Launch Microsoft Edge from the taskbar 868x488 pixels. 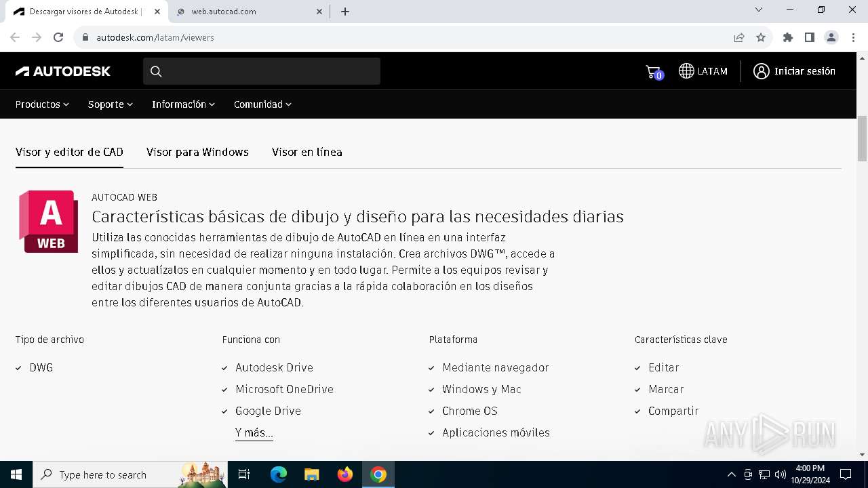(x=278, y=474)
